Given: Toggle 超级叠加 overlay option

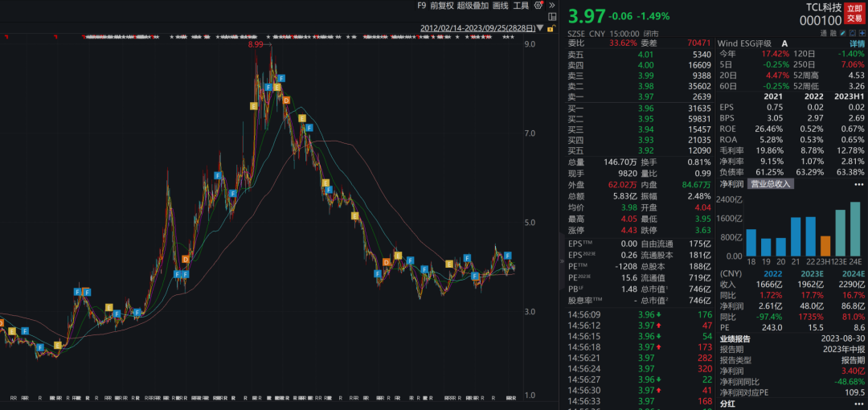Looking at the screenshot, I should (473, 6).
